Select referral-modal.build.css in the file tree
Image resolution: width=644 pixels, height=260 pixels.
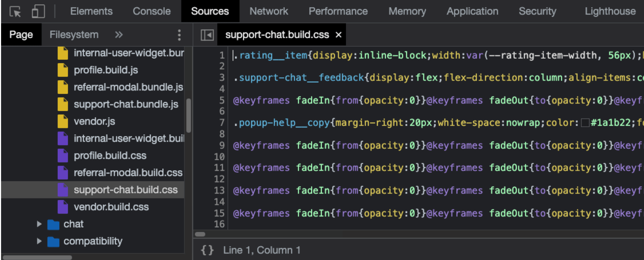[x=128, y=173]
